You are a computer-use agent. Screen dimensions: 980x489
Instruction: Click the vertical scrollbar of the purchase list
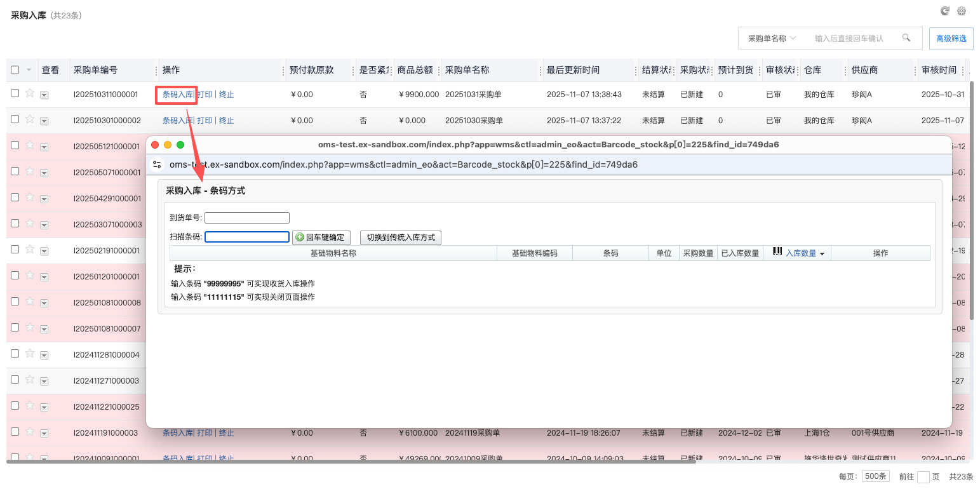[x=972, y=200]
